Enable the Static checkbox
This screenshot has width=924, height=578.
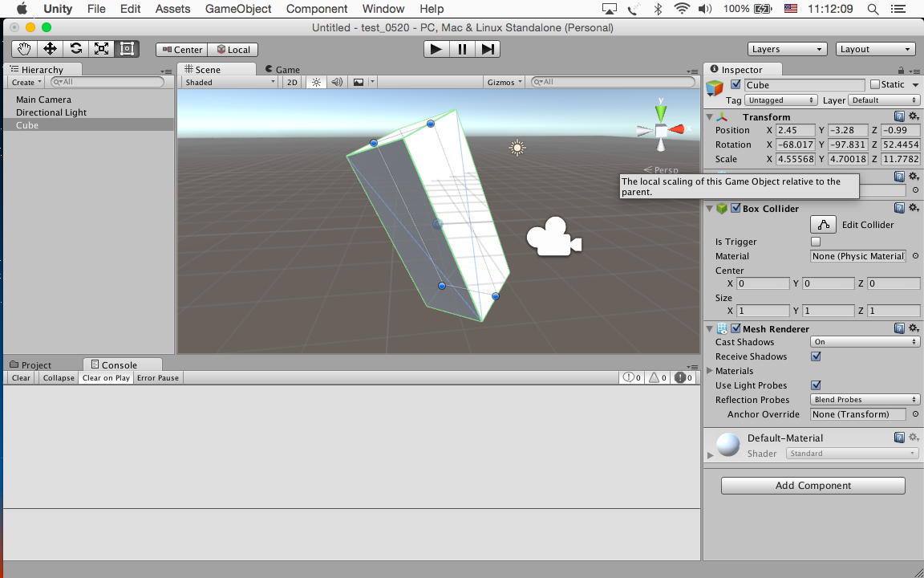pyautogui.click(x=875, y=84)
